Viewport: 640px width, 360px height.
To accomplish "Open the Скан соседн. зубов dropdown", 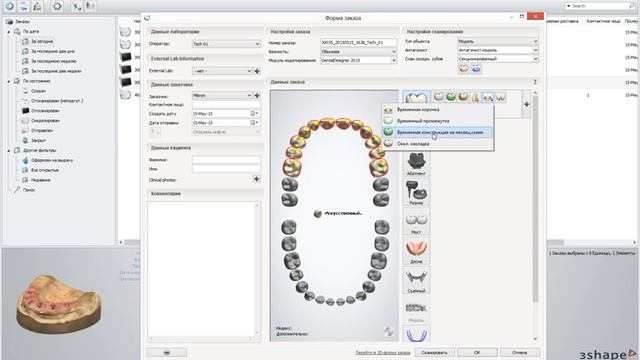I will [498, 59].
